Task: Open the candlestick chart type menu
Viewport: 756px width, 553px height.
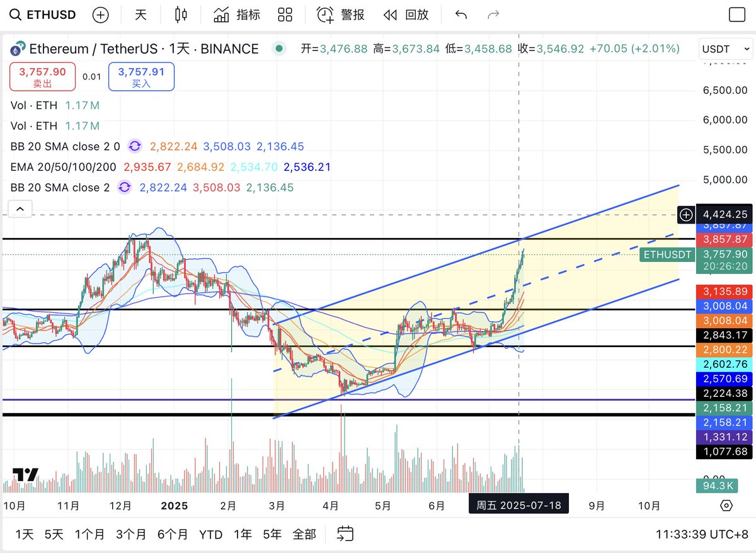Action: 181,15
